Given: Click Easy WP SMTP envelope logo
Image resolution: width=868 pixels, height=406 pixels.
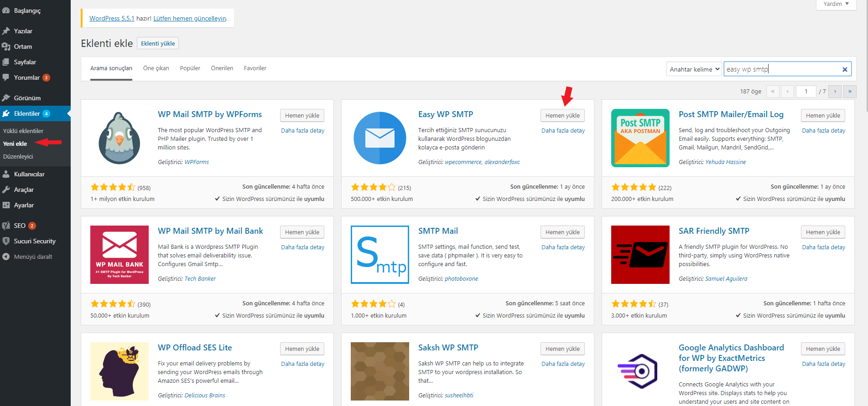Looking at the screenshot, I should [380, 138].
